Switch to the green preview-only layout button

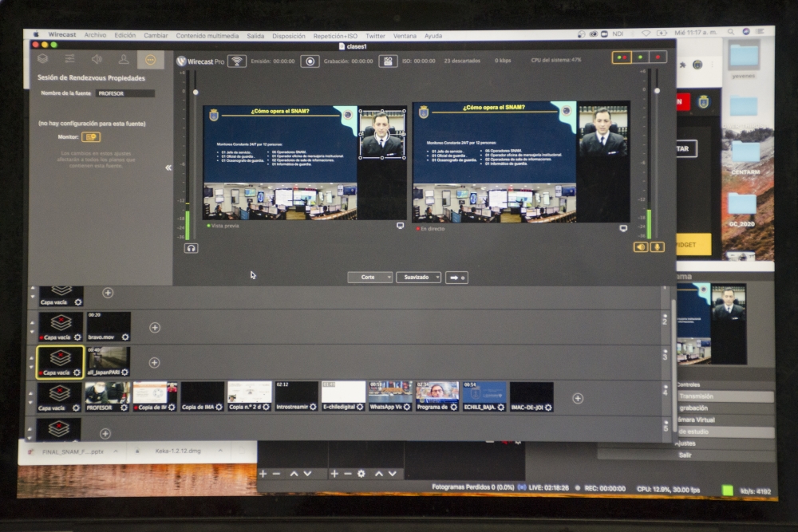pyautogui.click(x=640, y=57)
